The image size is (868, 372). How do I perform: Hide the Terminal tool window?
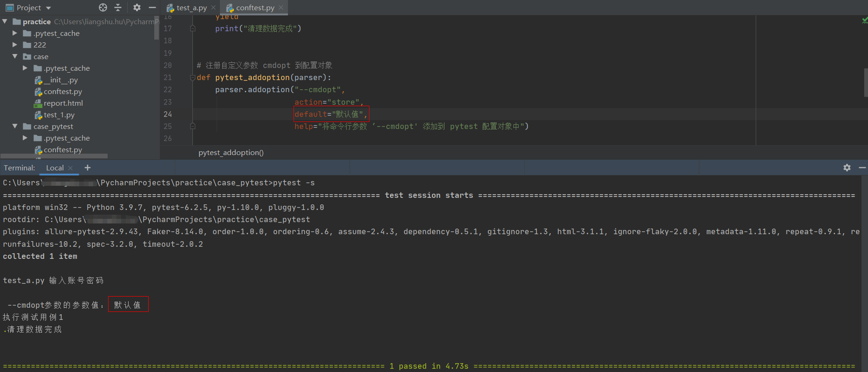coord(862,168)
